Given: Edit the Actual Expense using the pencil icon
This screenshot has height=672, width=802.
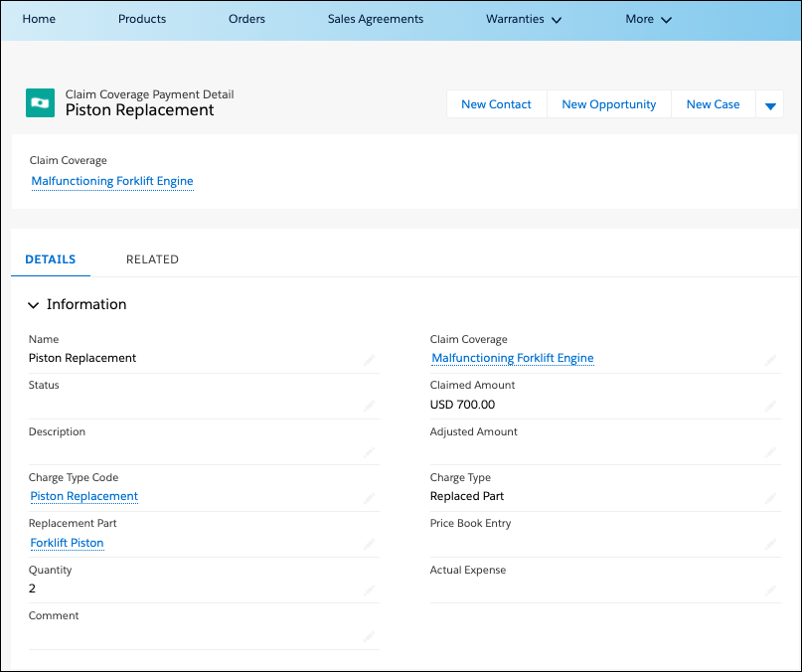Looking at the screenshot, I should [x=771, y=587].
